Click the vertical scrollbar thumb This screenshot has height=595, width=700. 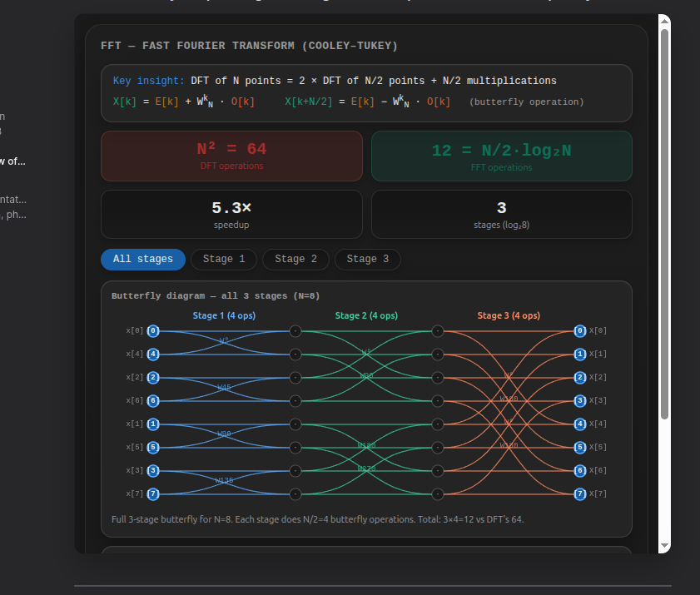click(x=664, y=224)
